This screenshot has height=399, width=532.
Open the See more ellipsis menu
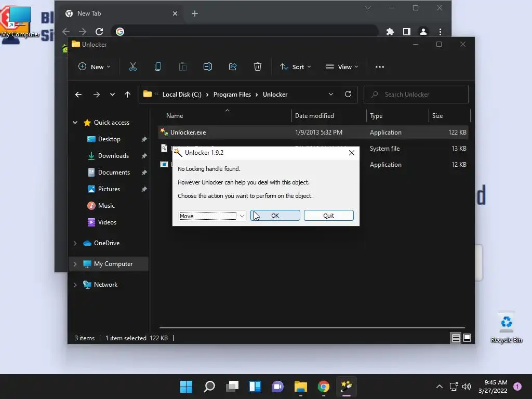[x=380, y=67]
